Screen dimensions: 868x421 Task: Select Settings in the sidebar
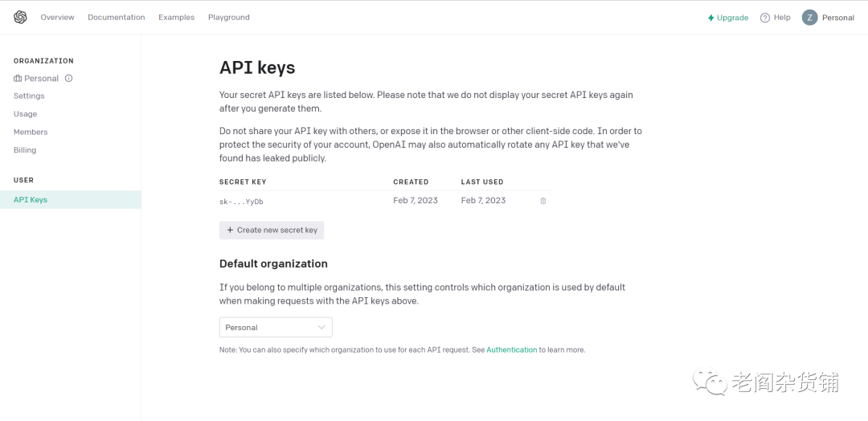[29, 96]
